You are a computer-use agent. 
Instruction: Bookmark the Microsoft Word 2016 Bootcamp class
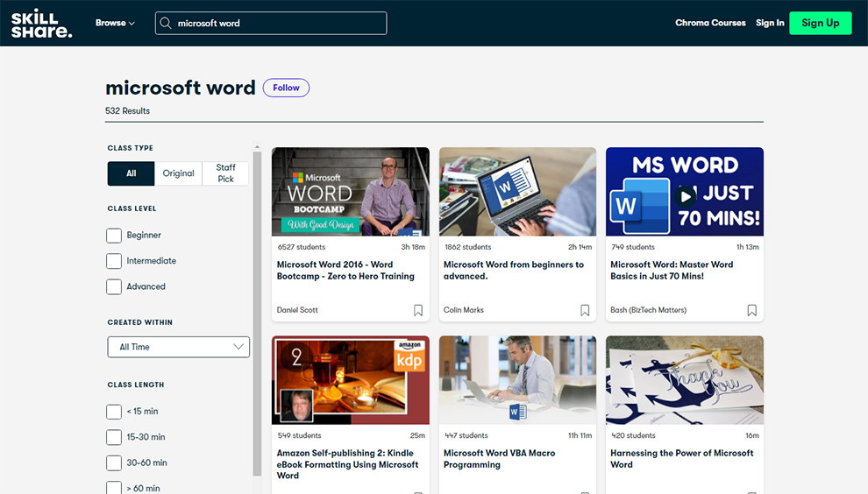pos(418,310)
